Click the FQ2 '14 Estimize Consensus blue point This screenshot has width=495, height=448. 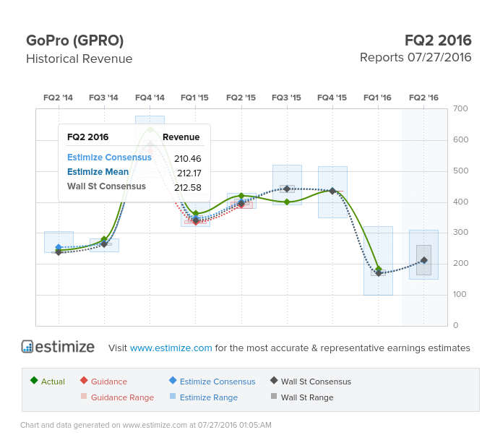point(59,247)
